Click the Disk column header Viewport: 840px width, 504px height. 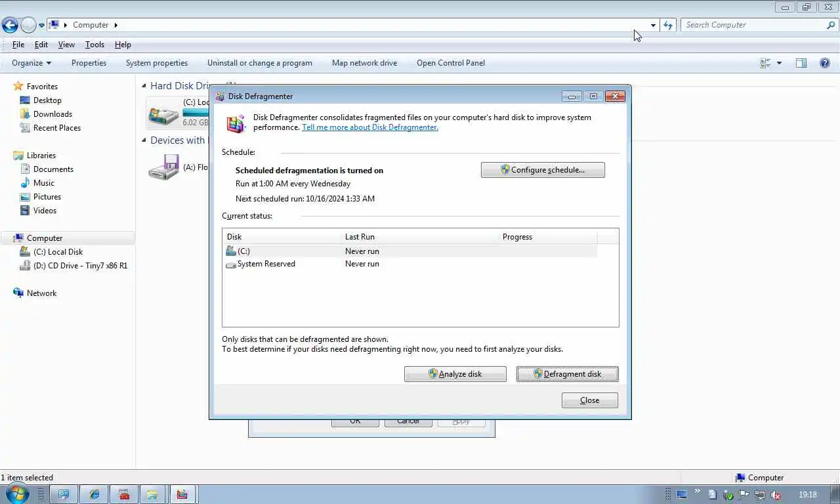click(x=282, y=237)
